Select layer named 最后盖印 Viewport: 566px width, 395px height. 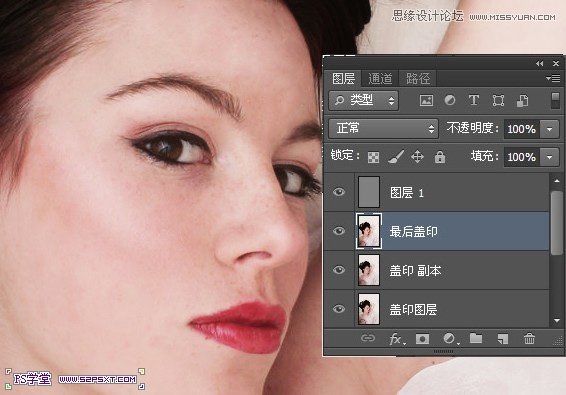[414, 231]
